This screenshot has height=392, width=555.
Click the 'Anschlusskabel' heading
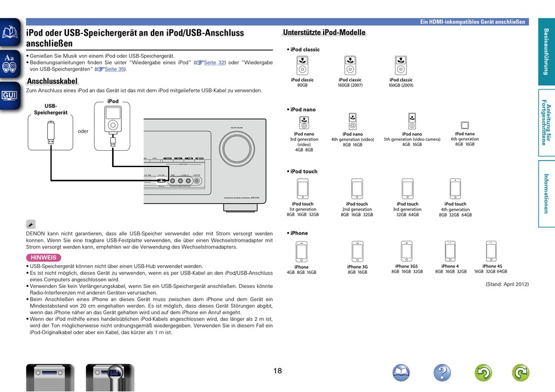[x=52, y=81]
